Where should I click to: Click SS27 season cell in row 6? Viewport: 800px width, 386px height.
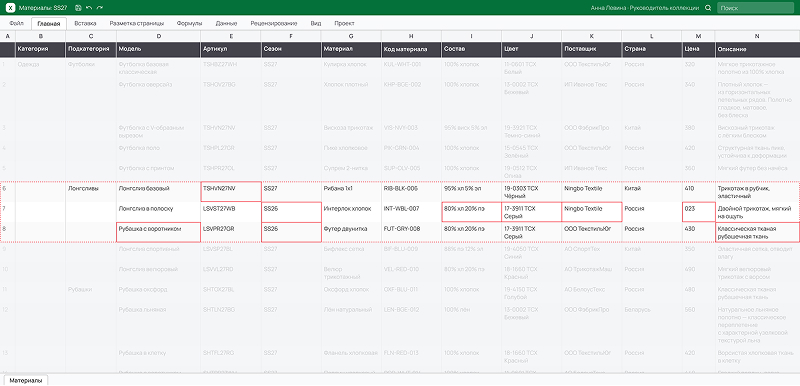291,192
